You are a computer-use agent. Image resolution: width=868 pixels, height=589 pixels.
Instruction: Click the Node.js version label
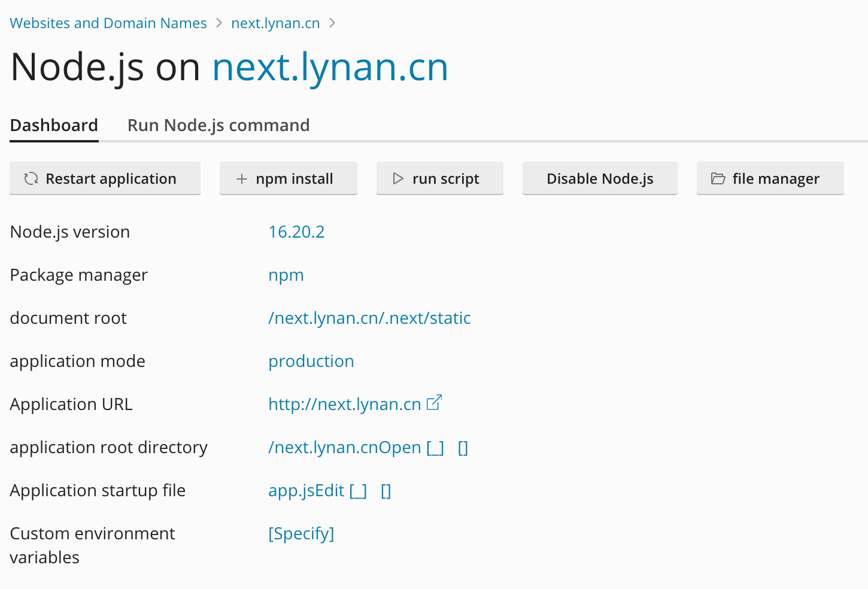(70, 232)
